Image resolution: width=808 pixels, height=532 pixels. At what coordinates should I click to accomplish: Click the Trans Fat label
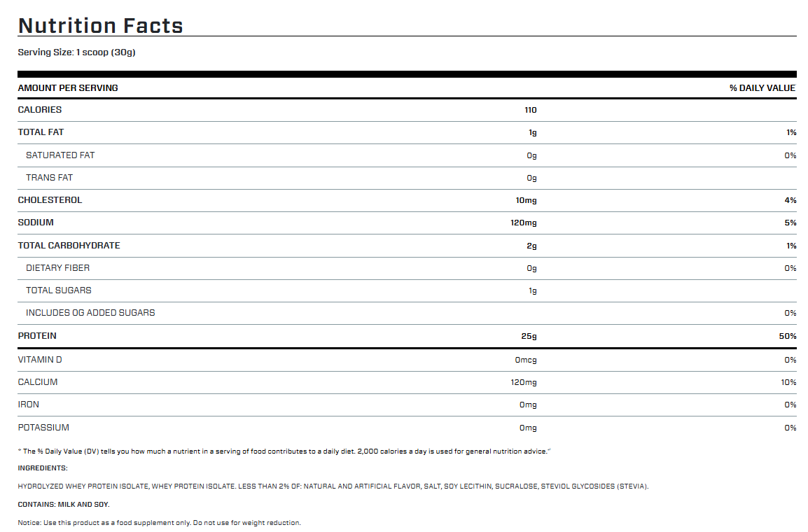pos(49,178)
